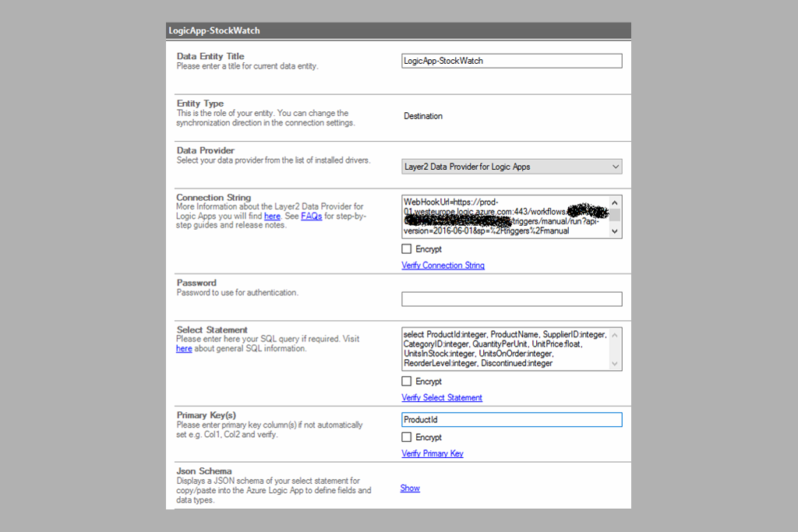Select the Primary Key(s) field containing ProductId
The width and height of the screenshot is (798, 532).
(x=511, y=420)
